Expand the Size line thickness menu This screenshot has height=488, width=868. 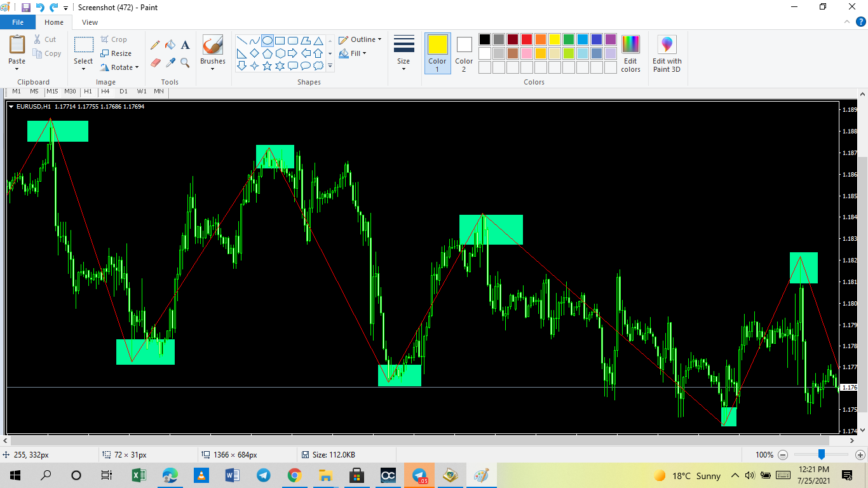[403, 53]
